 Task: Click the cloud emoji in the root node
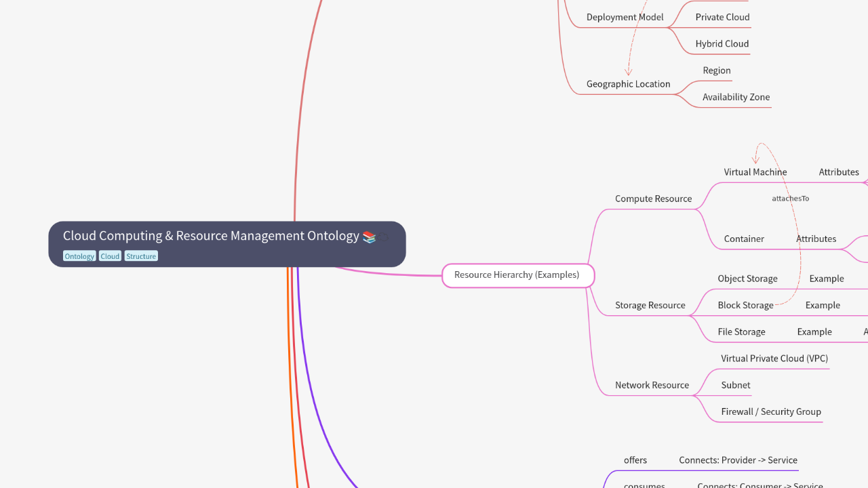click(x=383, y=237)
